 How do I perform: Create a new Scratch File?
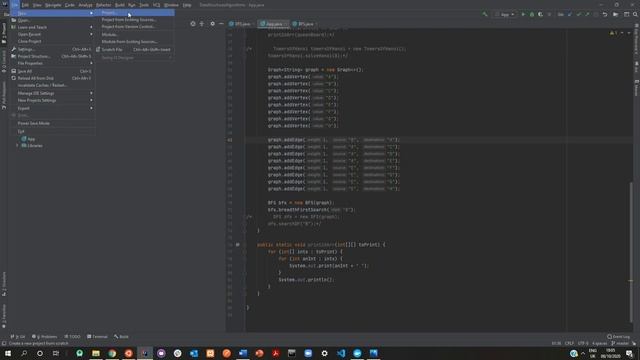[135, 49]
